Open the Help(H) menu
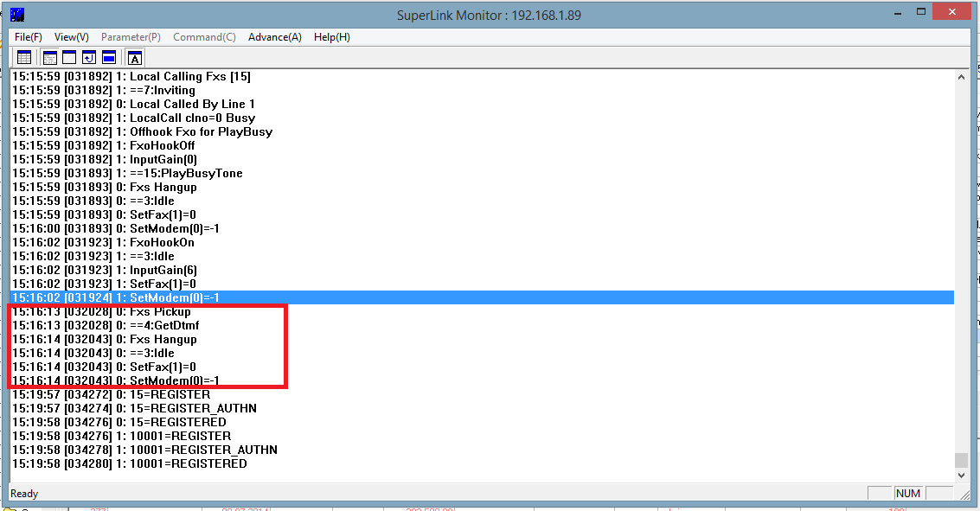The image size is (980, 511). (x=332, y=37)
